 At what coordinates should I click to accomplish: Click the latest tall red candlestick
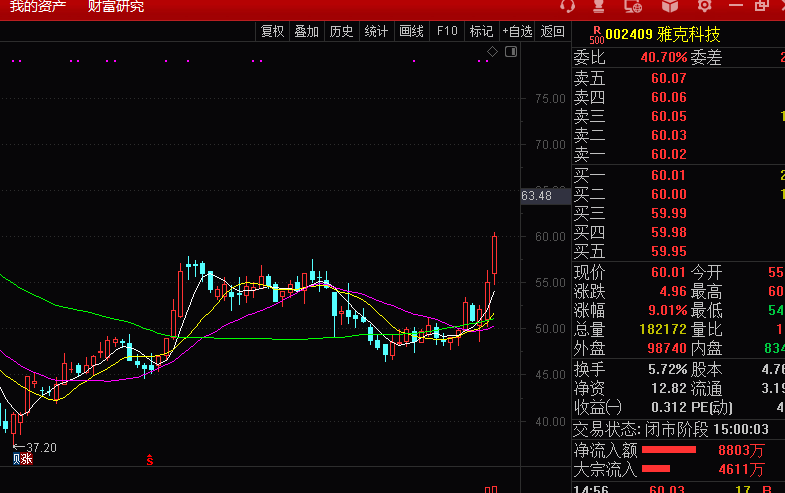495,255
